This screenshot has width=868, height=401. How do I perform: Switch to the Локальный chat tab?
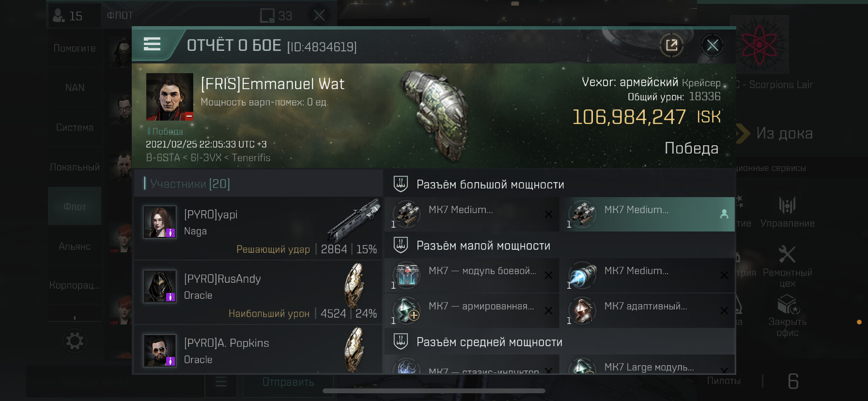pos(75,167)
